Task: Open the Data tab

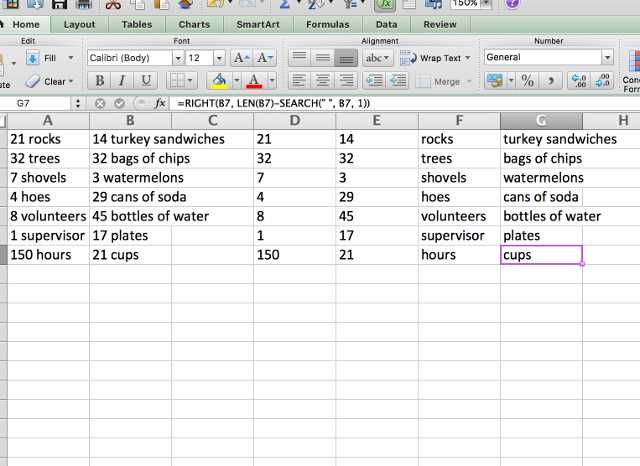Action: 387,24
